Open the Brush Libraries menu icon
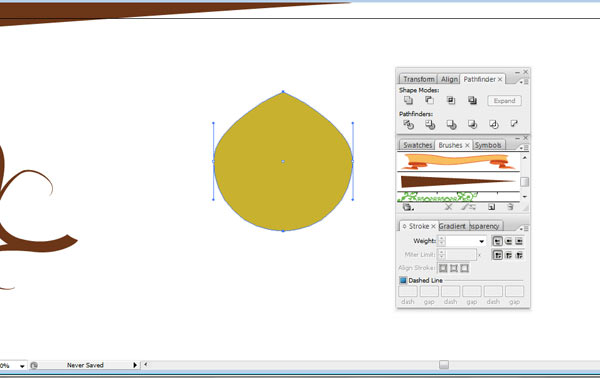The width and height of the screenshot is (600, 378). 408,207
